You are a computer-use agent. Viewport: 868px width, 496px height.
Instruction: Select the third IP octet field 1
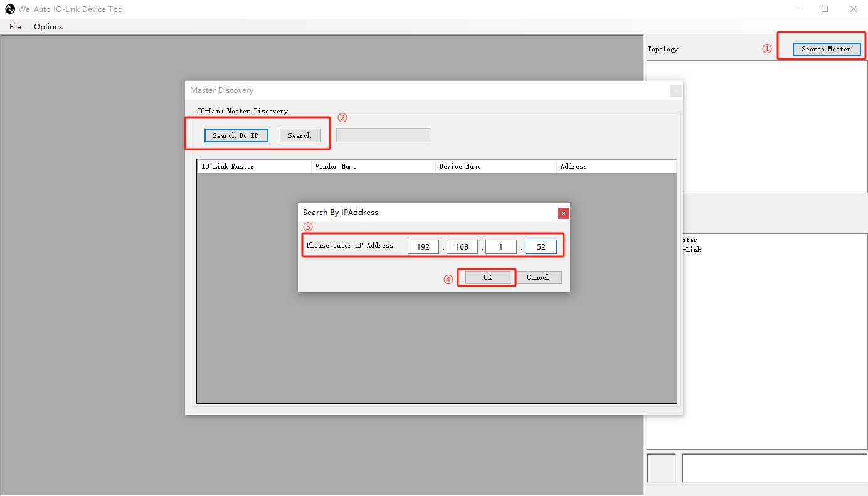pyautogui.click(x=501, y=246)
